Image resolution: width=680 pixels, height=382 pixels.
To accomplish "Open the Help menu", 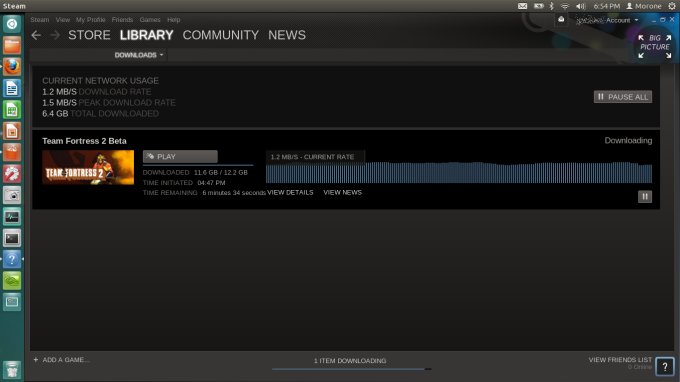I will click(x=173, y=20).
